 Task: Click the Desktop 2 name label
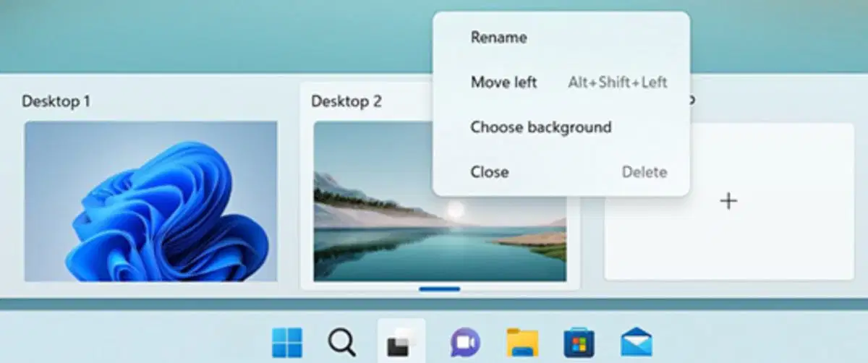point(346,101)
